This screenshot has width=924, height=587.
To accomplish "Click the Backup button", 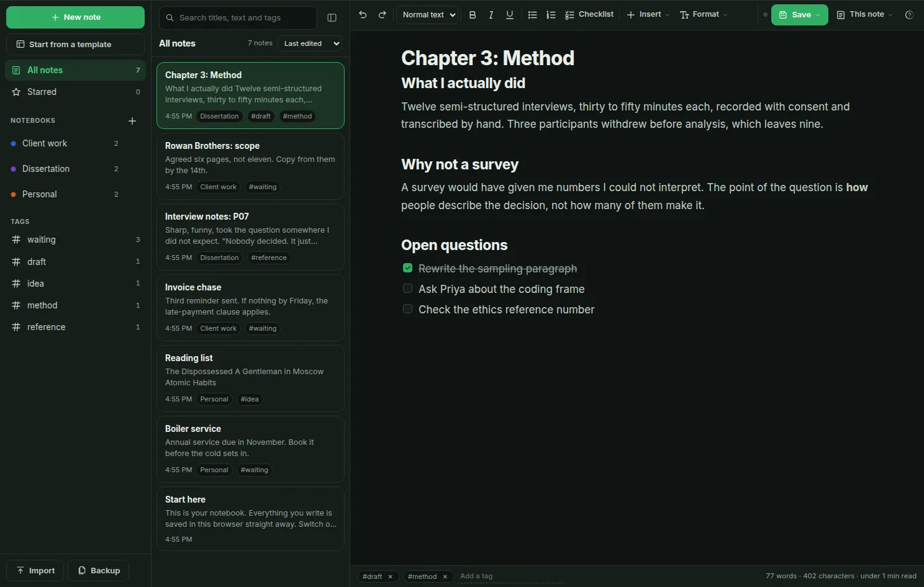I will [x=99, y=571].
